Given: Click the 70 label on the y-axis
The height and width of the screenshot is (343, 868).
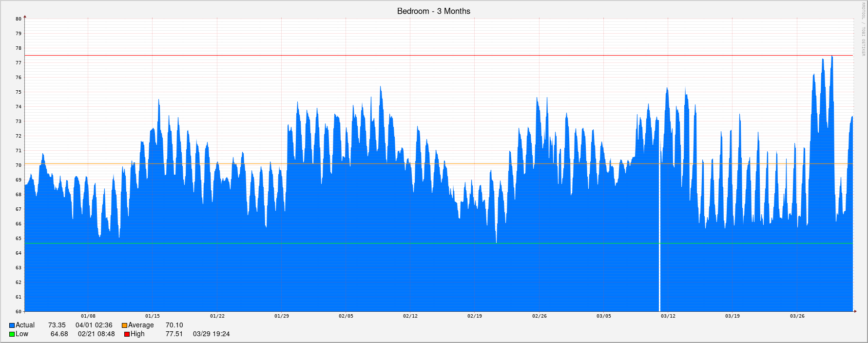Looking at the screenshot, I should (19, 165).
